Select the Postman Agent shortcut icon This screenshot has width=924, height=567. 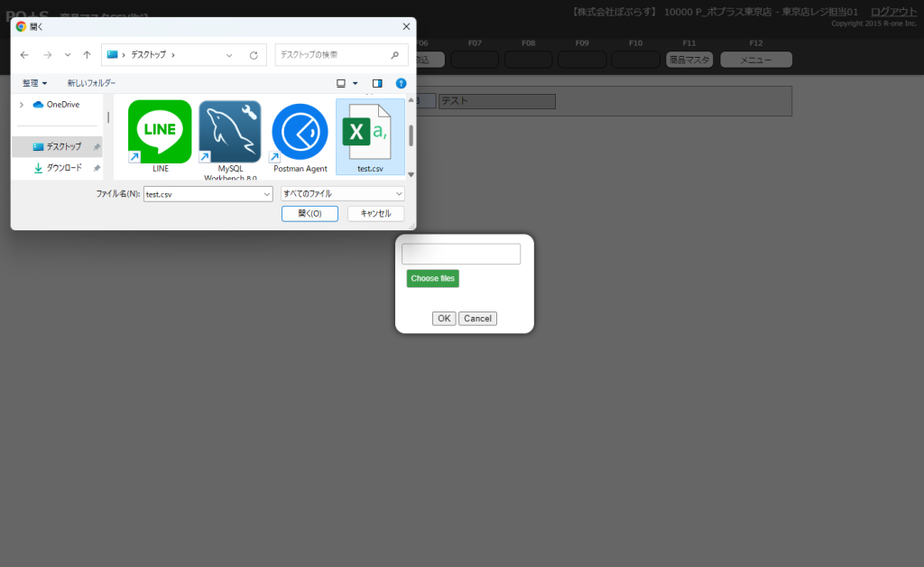pyautogui.click(x=300, y=132)
